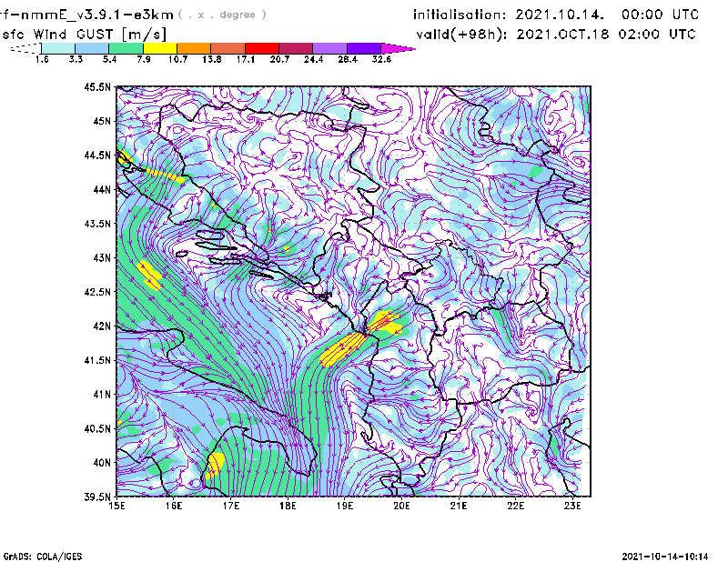Click the violet 28.4–32.6 legend swatch

364,48
